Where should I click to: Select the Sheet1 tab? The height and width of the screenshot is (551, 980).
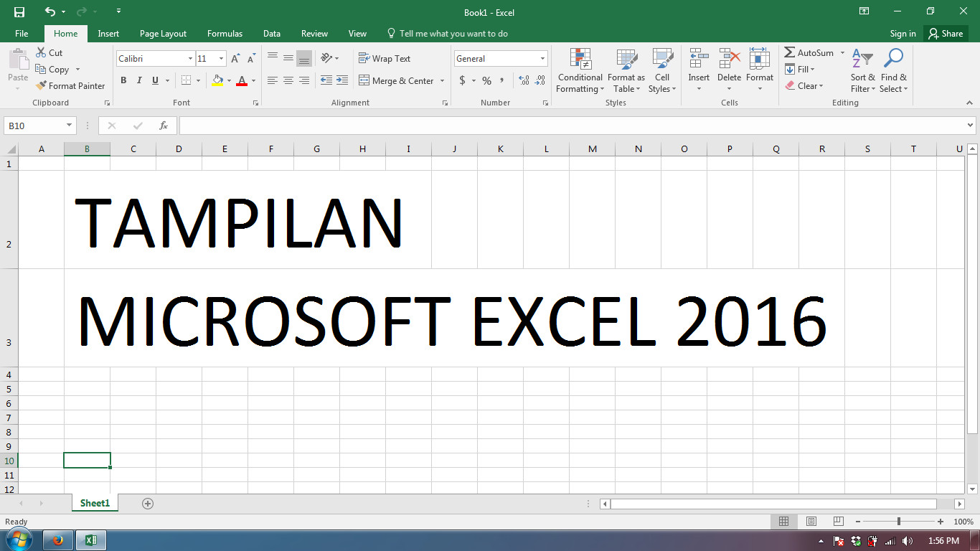point(95,504)
